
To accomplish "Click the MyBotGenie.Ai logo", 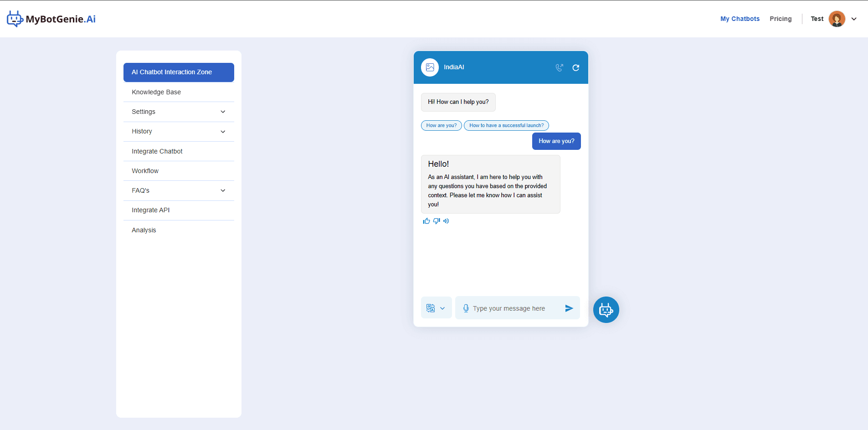I will tap(51, 19).
